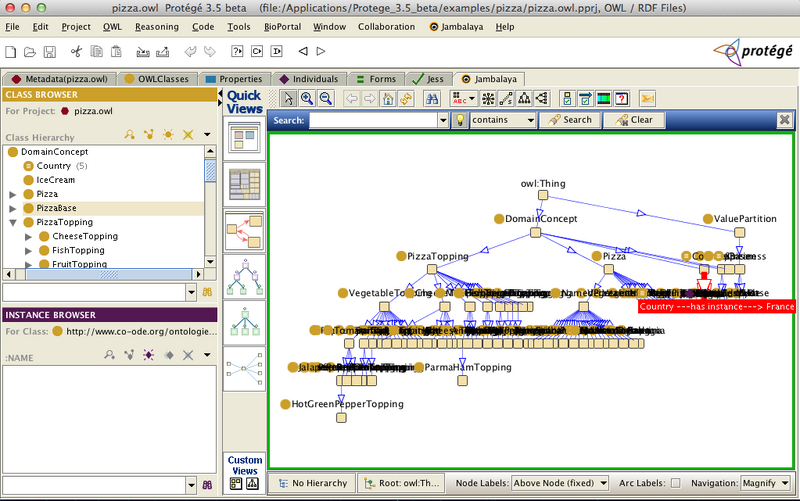
Task: Open the node filter checklist icon
Action: pos(567,98)
